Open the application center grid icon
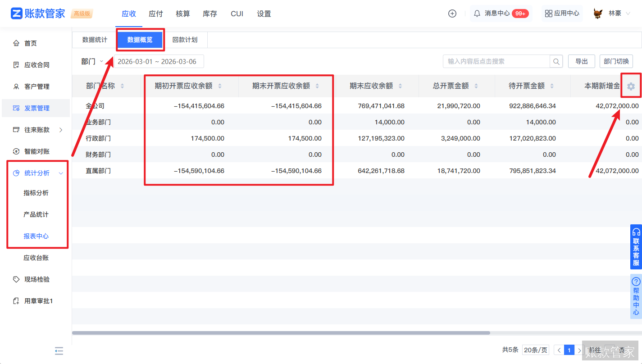Screen dimensions: 642x364 [x=548, y=14]
